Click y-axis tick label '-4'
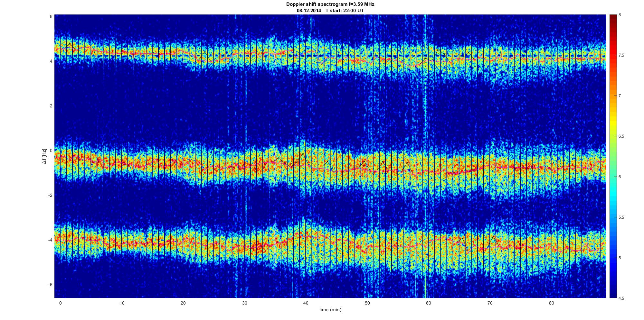The image size is (644, 320). (50, 240)
